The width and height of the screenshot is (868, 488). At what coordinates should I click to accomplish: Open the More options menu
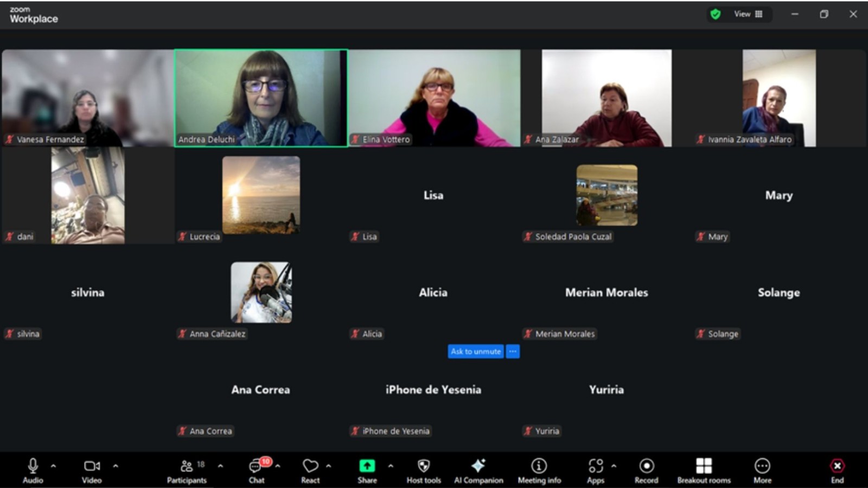tap(762, 471)
